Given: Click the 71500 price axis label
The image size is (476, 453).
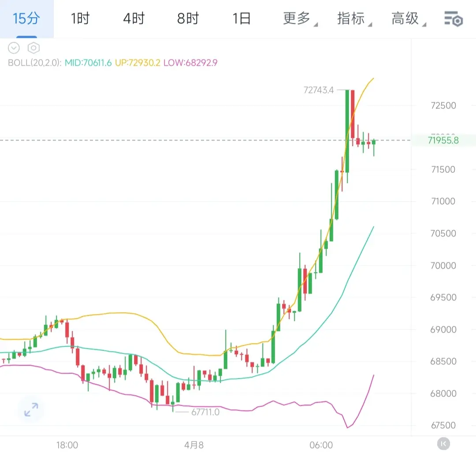Looking at the screenshot, I should click(x=443, y=169).
